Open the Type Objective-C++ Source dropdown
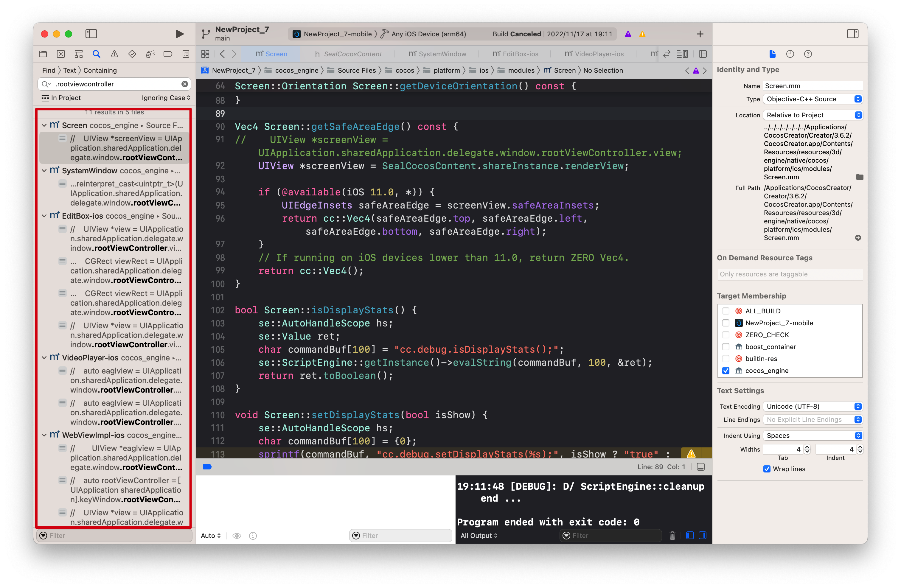 point(813,99)
